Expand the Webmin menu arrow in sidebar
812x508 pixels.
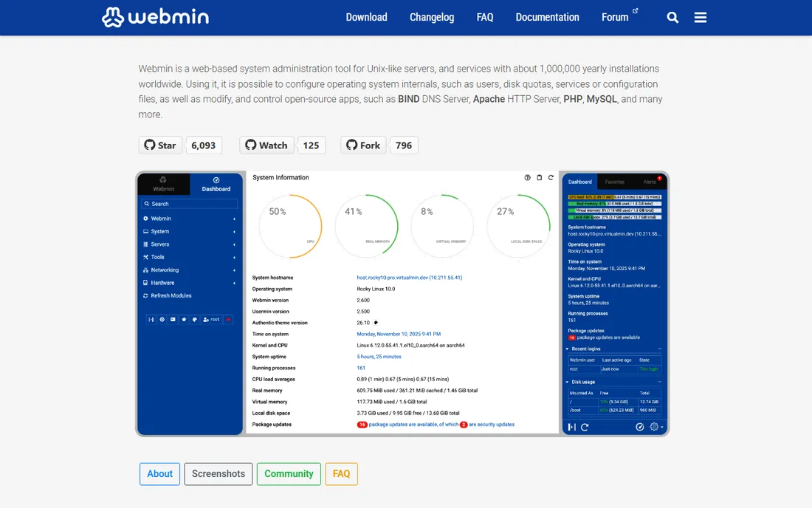234,219
